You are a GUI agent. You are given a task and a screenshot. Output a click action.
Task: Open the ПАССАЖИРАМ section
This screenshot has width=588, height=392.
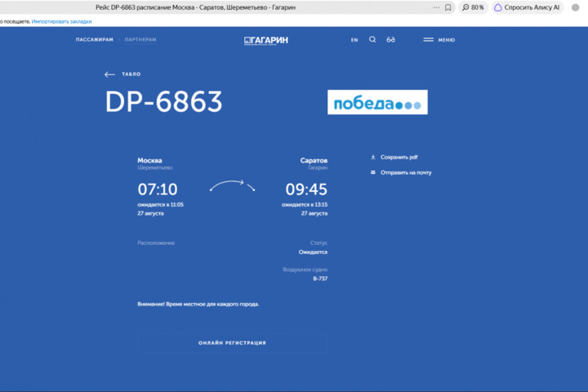click(94, 39)
